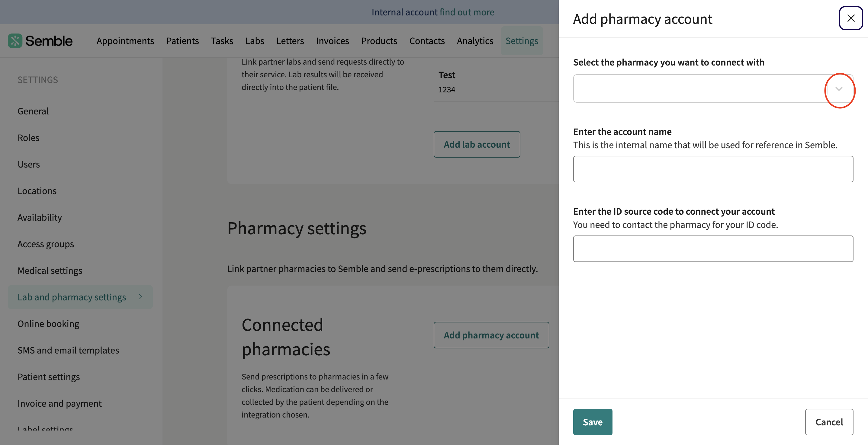This screenshot has height=445, width=868.
Task: Save the pharmacy account
Action: (x=593, y=422)
